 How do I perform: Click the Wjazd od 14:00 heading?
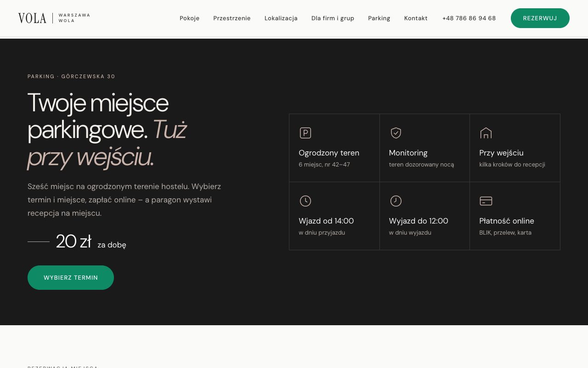pos(326,221)
